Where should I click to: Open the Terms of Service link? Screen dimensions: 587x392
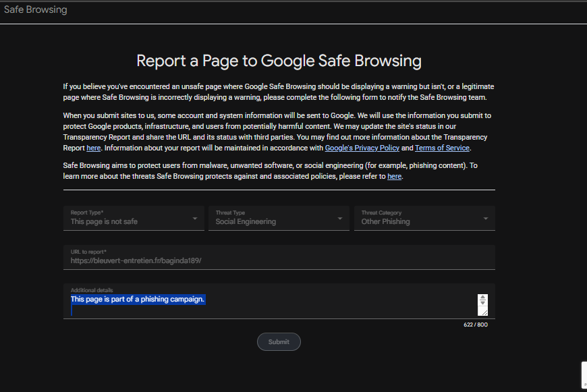(442, 148)
